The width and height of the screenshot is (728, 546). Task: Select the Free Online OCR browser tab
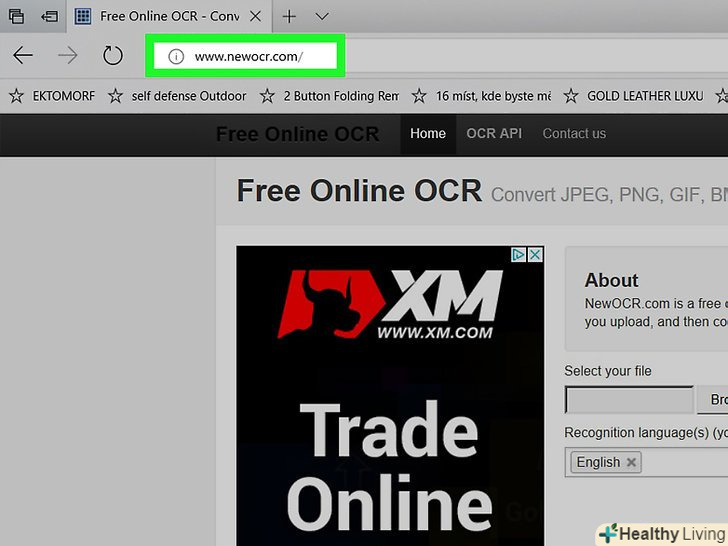coord(169,16)
